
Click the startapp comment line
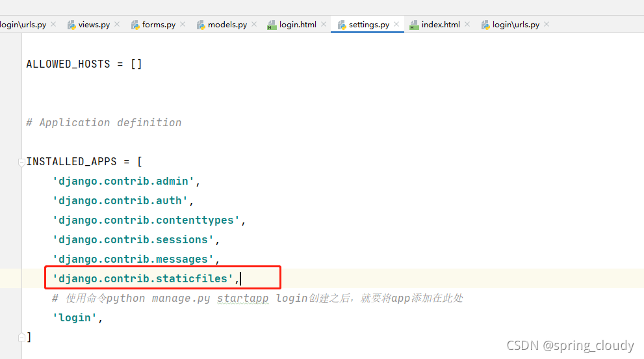coord(257,298)
